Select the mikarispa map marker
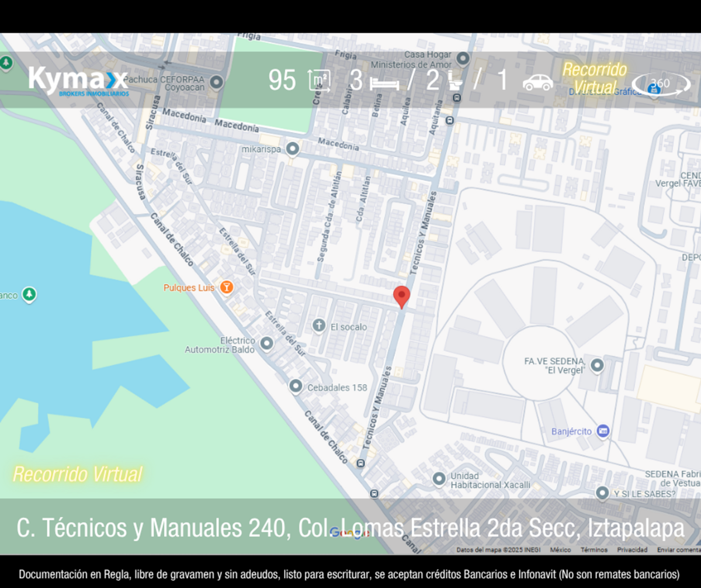 (x=292, y=148)
